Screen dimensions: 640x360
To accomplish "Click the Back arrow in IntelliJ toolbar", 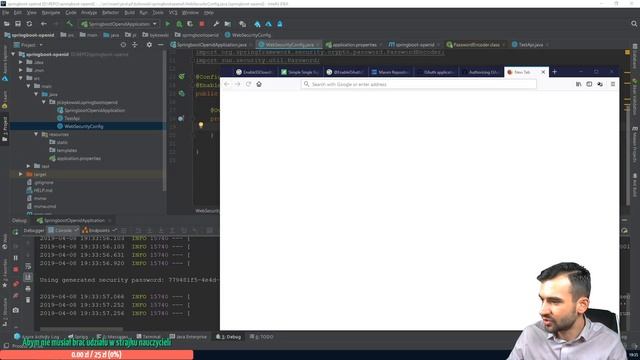I will tap(44, 24).
